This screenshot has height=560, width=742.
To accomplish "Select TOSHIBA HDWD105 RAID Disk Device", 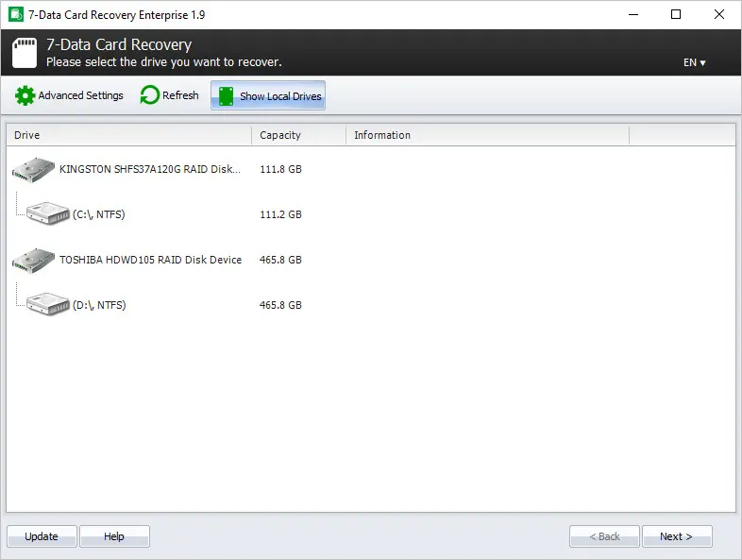I will [150, 260].
